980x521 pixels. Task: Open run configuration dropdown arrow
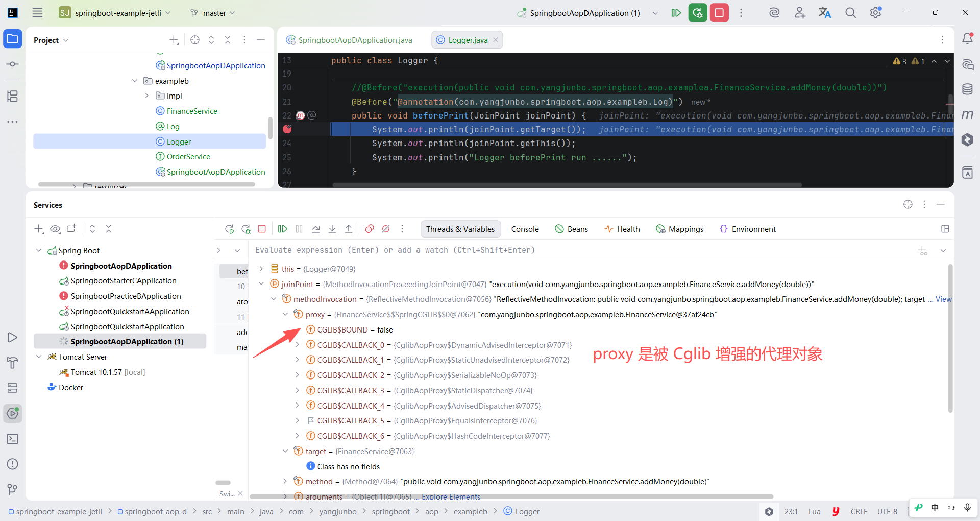coord(655,13)
